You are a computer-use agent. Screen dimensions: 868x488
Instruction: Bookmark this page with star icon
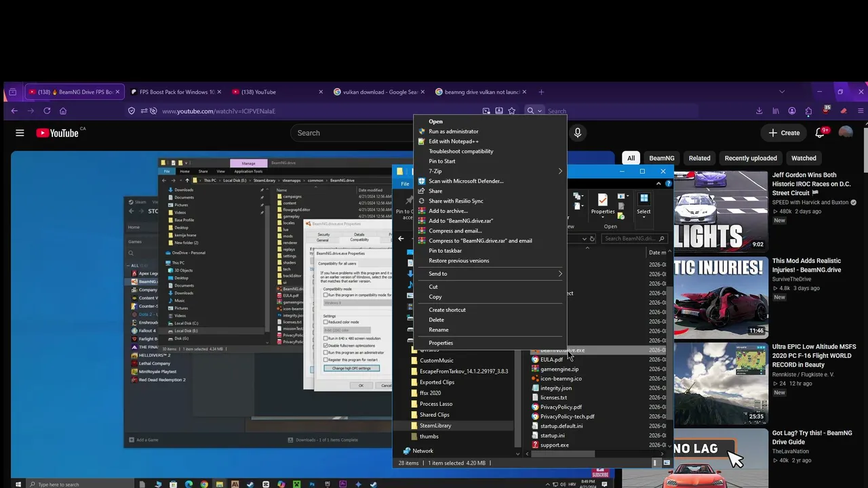click(x=512, y=111)
